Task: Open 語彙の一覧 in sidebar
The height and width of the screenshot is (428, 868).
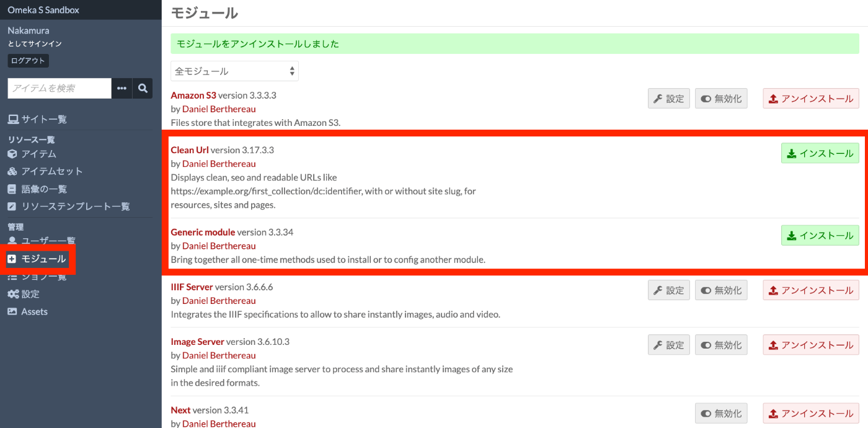Action: (37, 189)
